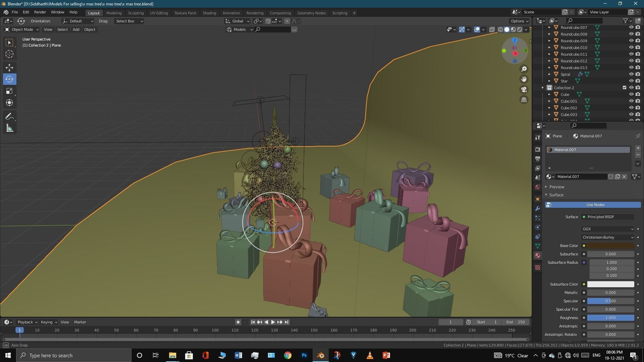The image size is (644, 362).
Task: Collapse the Surface panel
Action: [x=556, y=195]
